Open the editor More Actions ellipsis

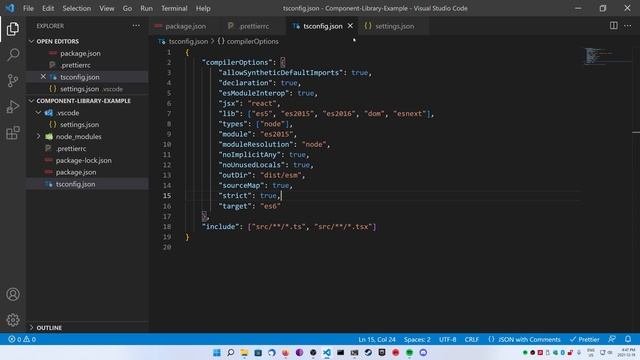(x=628, y=26)
